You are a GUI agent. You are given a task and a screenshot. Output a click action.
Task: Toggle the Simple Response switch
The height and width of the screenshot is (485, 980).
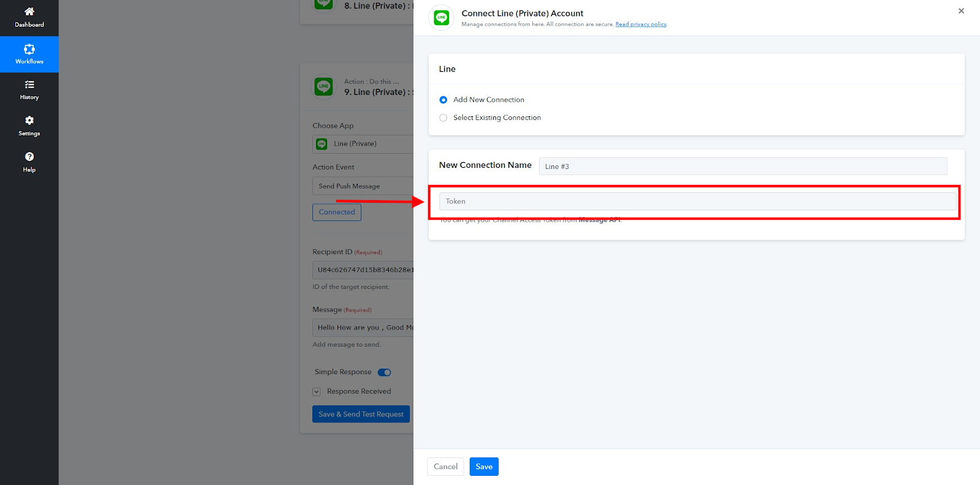click(385, 372)
